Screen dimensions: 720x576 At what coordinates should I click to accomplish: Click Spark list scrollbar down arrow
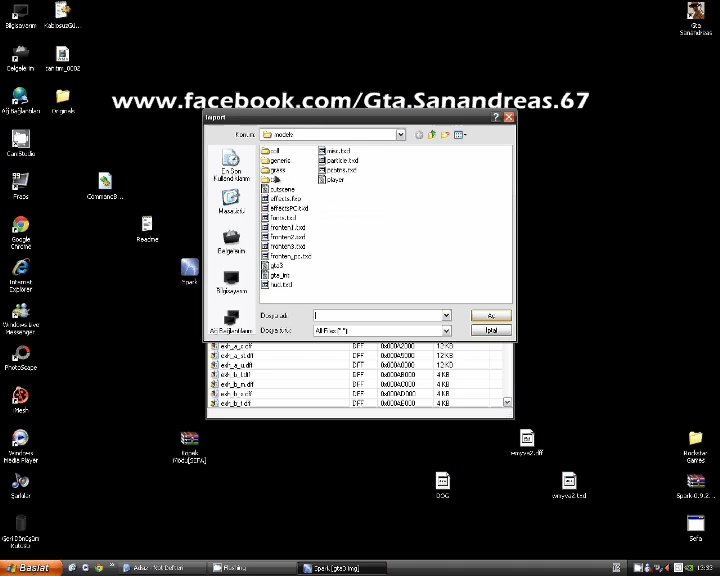pyautogui.click(x=507, y=402)
